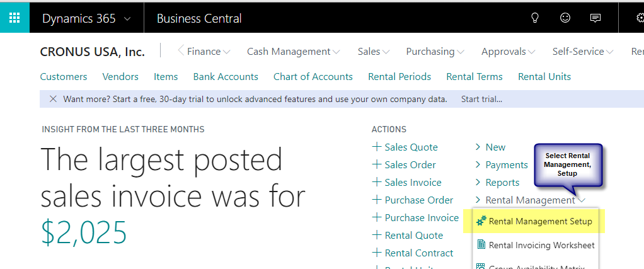The width and height of the screenshot is (644, 269).
Task: Click the plus icon beside Sales Quote
Action: (376, 147)
